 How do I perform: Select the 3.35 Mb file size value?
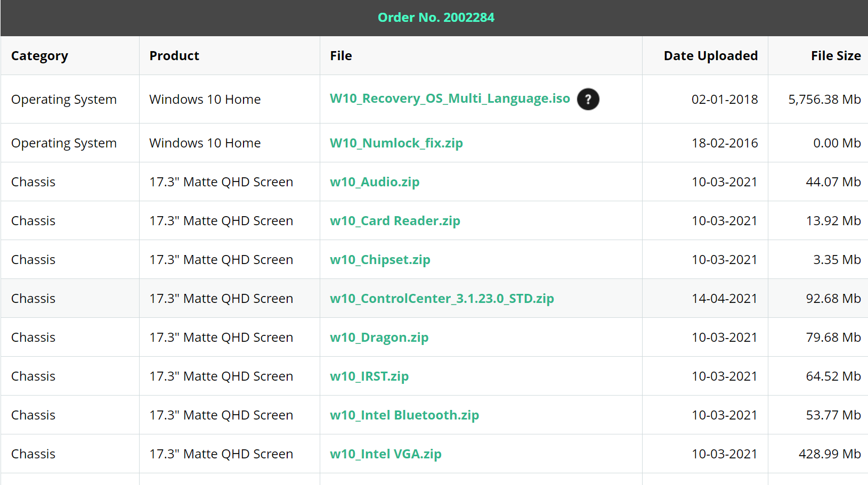coord(837,260)
